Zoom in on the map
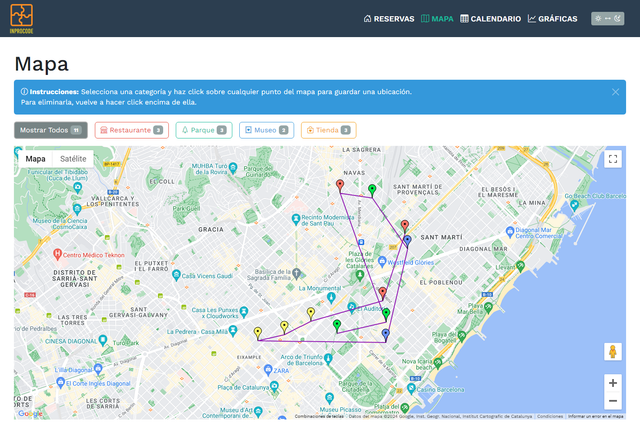Viewport: 640px width, 434px height. [613, 383]
